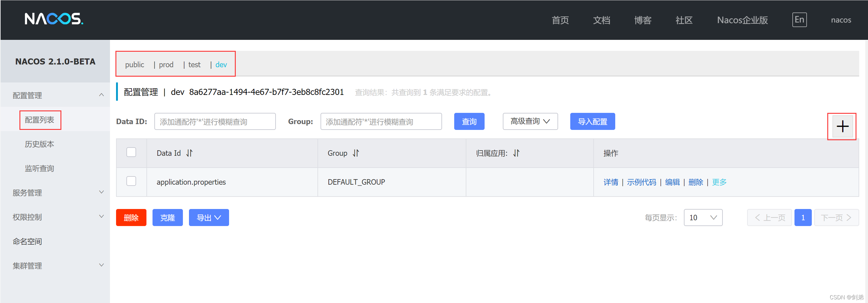The height and width of the screenshot is (303, 868).
Task: Click the 克隆 clone button
Action: coord(167,217)
